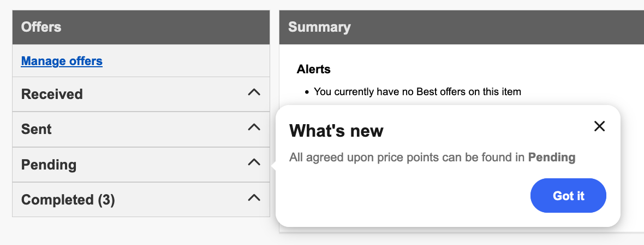Select the Completed (3) row label
The image size is (644, 245).
[x=68, y=200]
